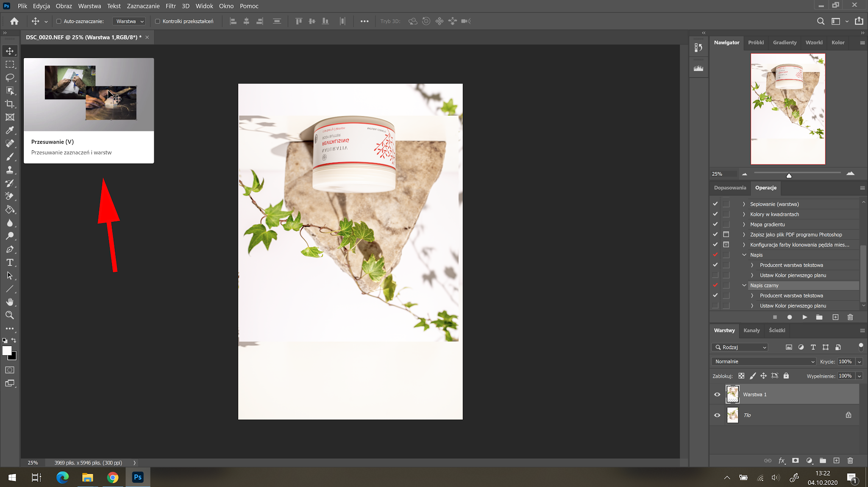Click the Navigator image thumbnail
The height and width of the screenshot is (487, 868).
tap(788, 109)
